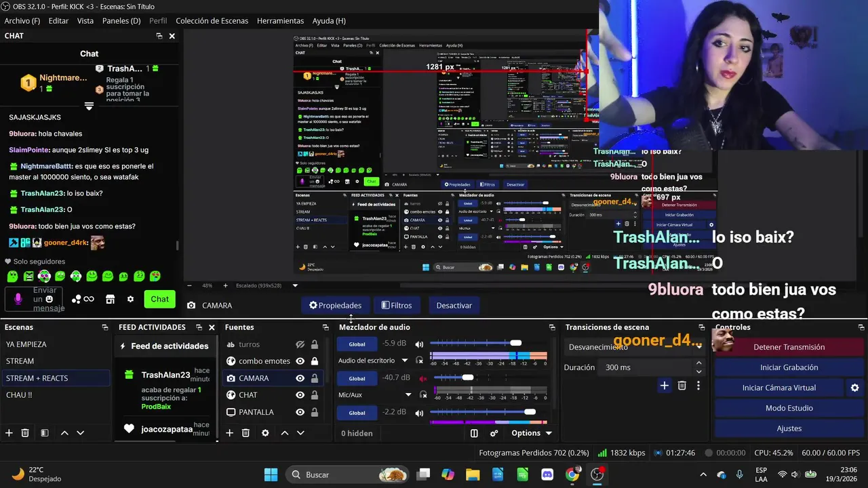Move the source up in Fuentes
This screenshot has height=488, width=868.
285,433
